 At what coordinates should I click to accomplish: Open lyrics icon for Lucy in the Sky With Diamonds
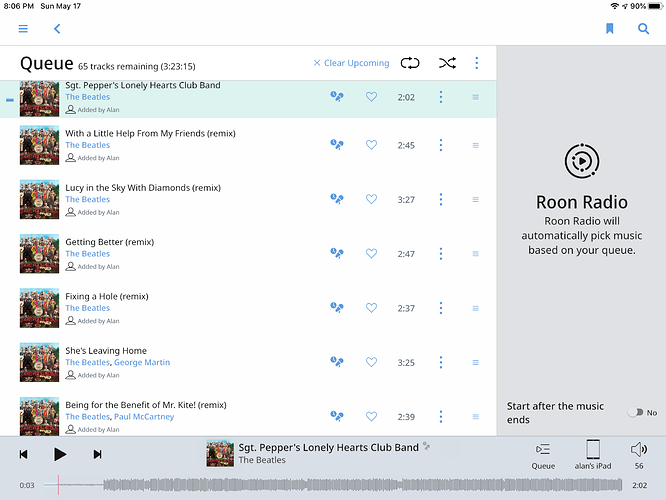point(337,199)
